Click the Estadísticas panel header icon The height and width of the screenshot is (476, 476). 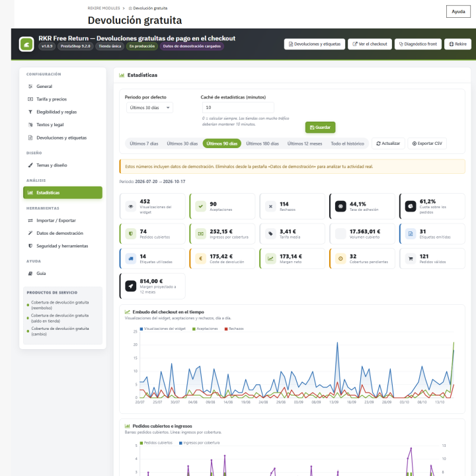pyautogui.click(x=122, y=75)
